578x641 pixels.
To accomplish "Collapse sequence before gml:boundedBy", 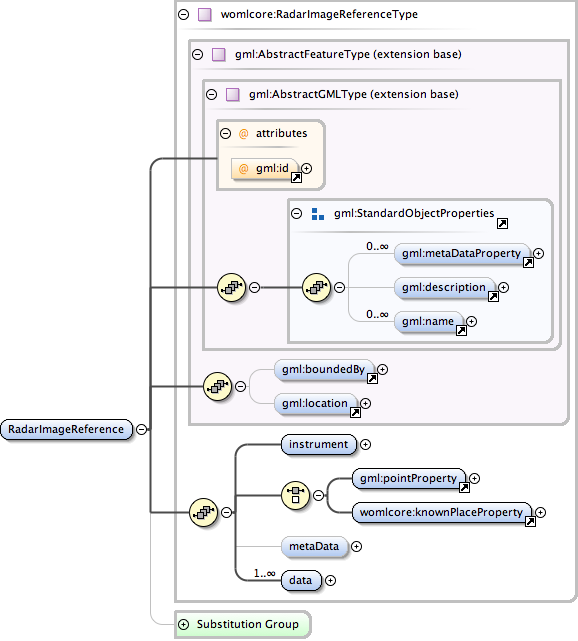I will tap(240, 386).
